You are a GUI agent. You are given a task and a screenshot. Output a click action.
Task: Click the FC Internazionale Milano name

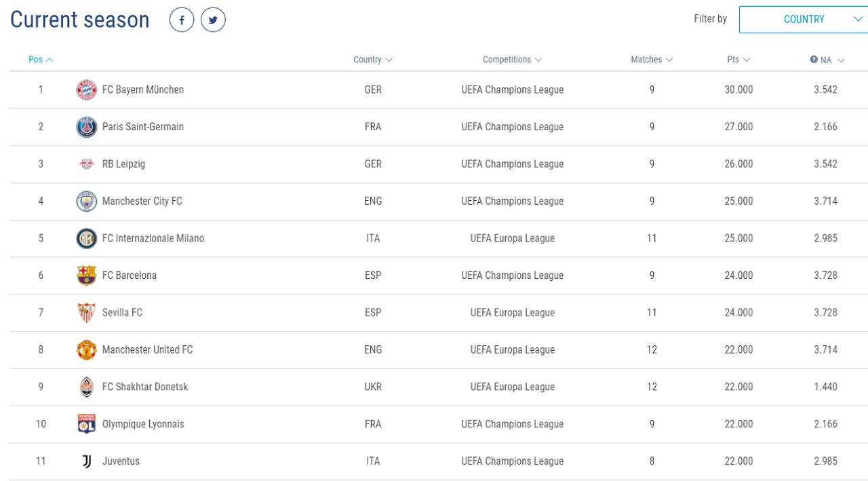tap(153, 238)
